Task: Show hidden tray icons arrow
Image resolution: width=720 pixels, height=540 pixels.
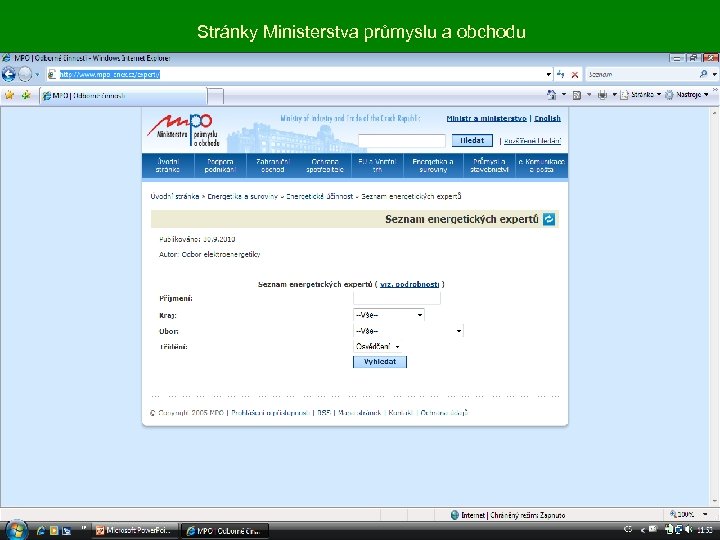Action: (x=642, y=531)
